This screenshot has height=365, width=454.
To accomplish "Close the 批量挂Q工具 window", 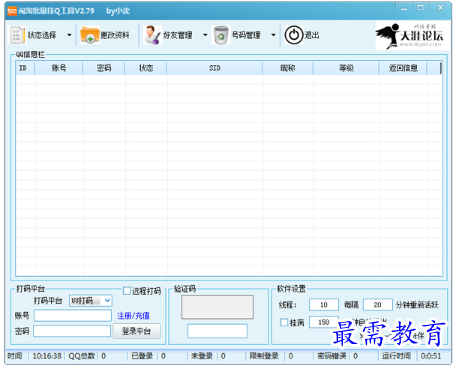I will click(x=440, y=8).
